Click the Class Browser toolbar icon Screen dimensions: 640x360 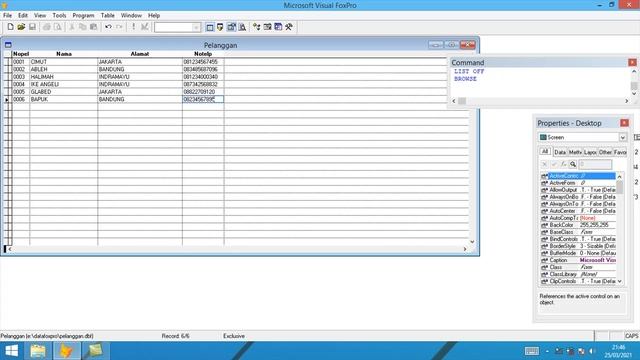tap(257, 27)
